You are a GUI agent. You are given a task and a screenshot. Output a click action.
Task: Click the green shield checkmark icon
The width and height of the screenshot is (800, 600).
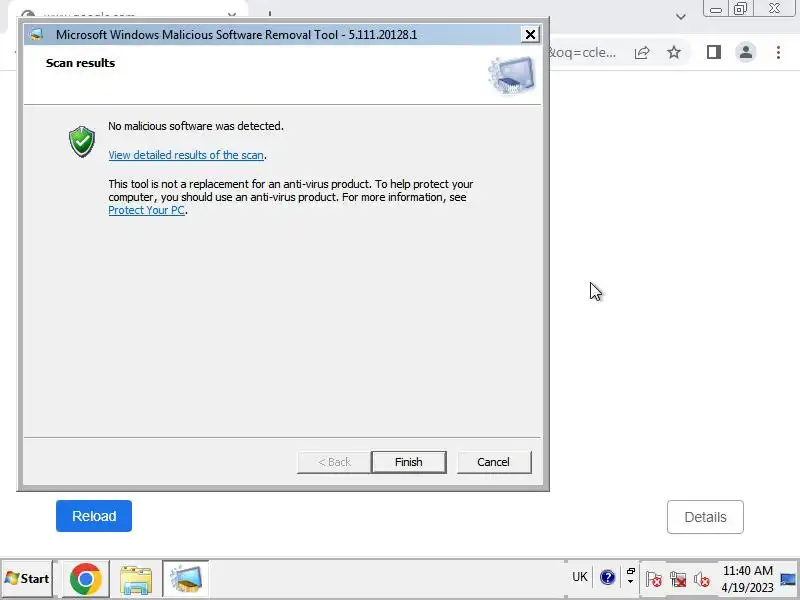(x=82, y=141)
